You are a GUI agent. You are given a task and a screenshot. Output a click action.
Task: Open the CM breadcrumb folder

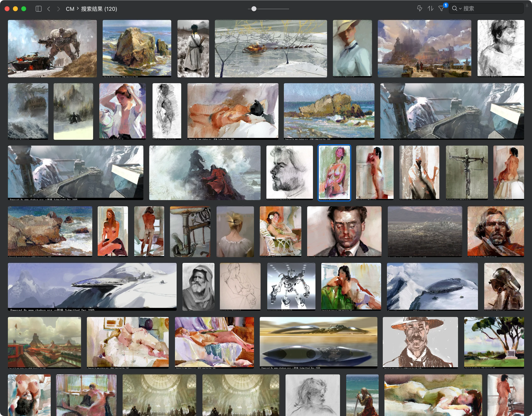coord(70,9)
